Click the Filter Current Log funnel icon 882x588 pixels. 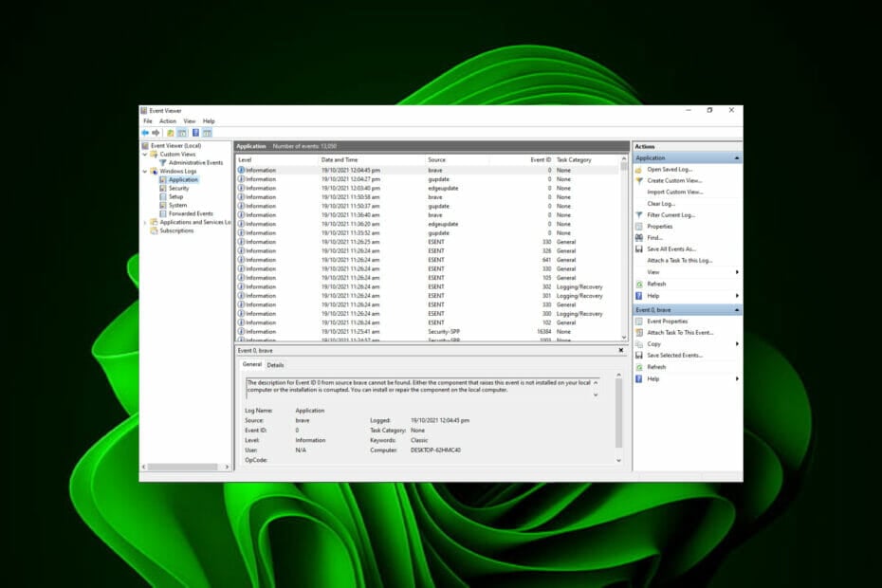(x=639, y=212)
